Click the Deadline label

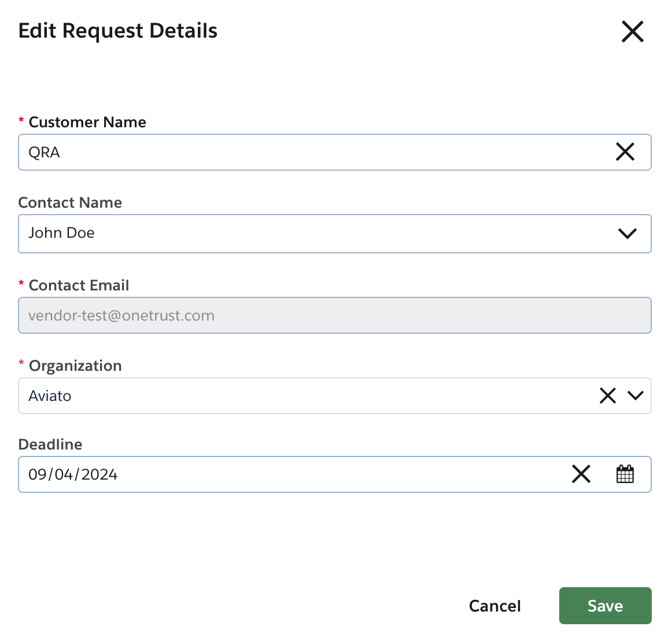pyautogui.click(x=50, y=444)
